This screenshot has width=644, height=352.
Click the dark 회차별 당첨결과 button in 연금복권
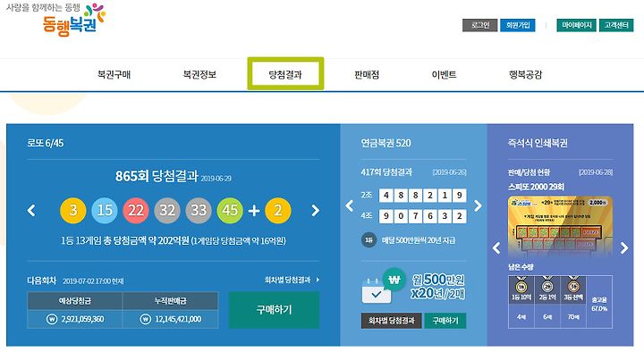(392, 321)
